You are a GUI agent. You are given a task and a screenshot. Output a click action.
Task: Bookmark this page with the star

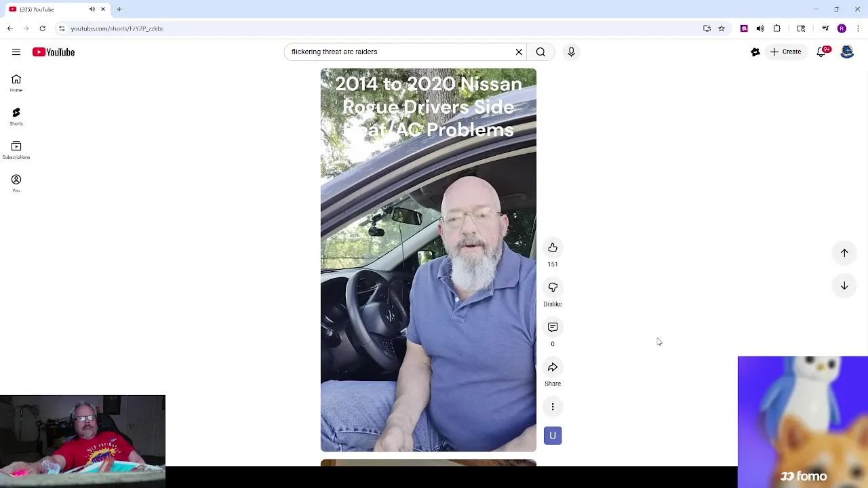(x=722, y=28)
